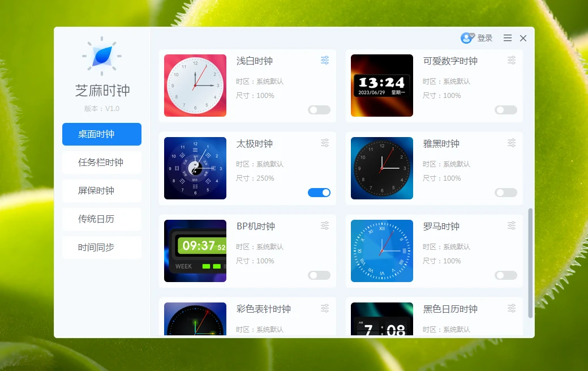Screen dimensions: 588x371
Task: Click the 太极时钟 adjust settings icon
Action: point(325,143)
